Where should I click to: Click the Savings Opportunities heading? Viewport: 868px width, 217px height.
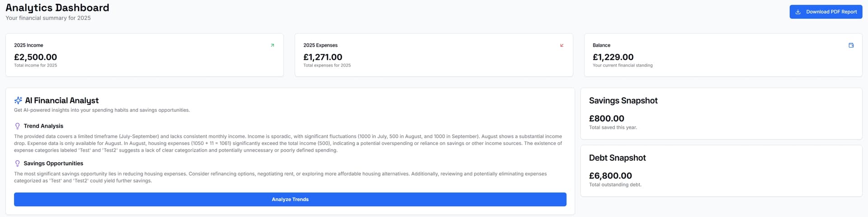pos(53,164)
